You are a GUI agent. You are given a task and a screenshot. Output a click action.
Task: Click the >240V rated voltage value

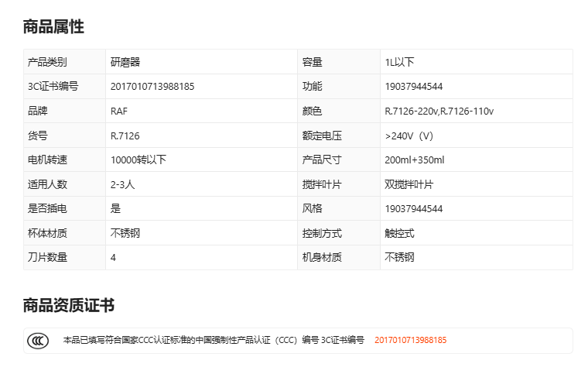409,136
